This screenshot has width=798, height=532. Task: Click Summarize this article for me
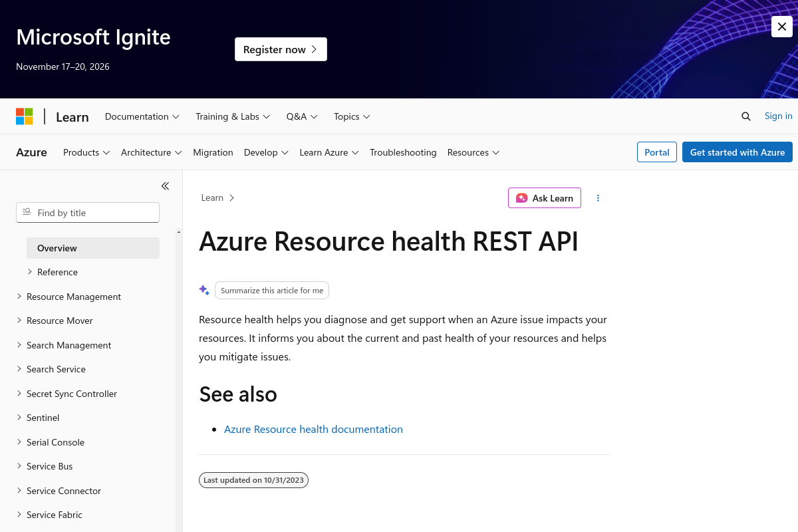[x=272, y=291]
